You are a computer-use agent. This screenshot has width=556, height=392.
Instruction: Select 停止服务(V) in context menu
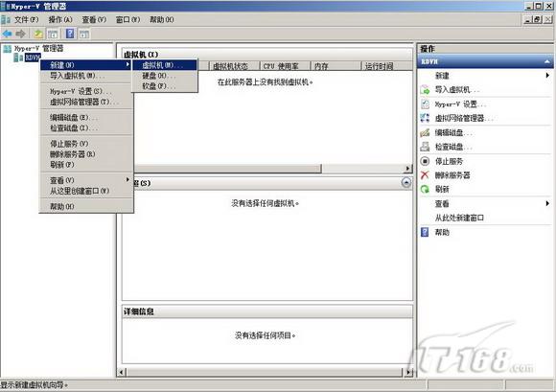[x=85, y=144]
